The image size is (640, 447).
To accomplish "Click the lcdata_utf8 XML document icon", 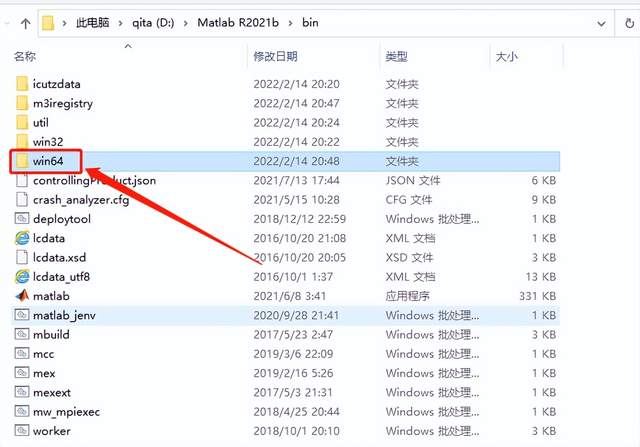I will [x=22, y=277].
